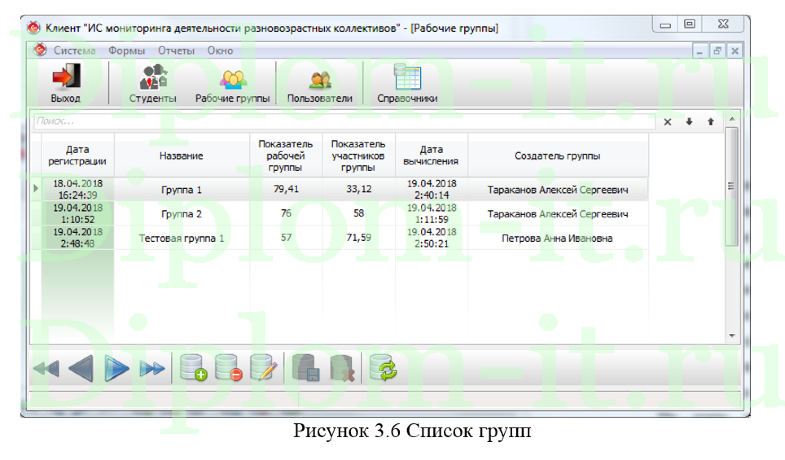Viewport: 785px width, 460px height.
Task: Click the vertical scrollbar down arrow
Action: click(x=731, y=336)
